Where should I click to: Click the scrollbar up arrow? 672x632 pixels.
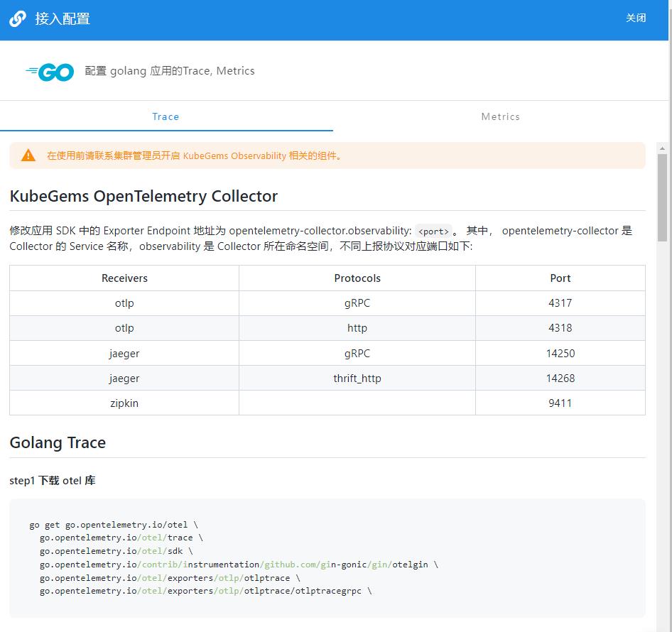tap(662, 148)
